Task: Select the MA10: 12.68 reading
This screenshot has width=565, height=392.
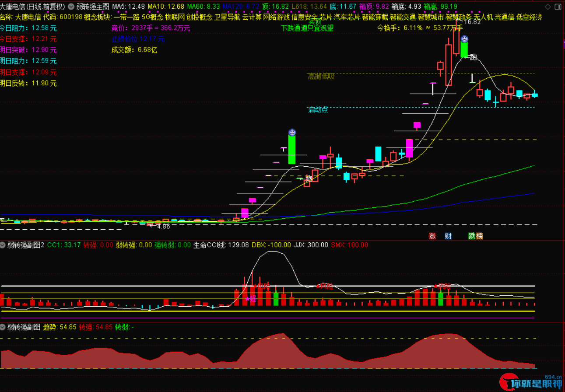Action: pos(166,7)
